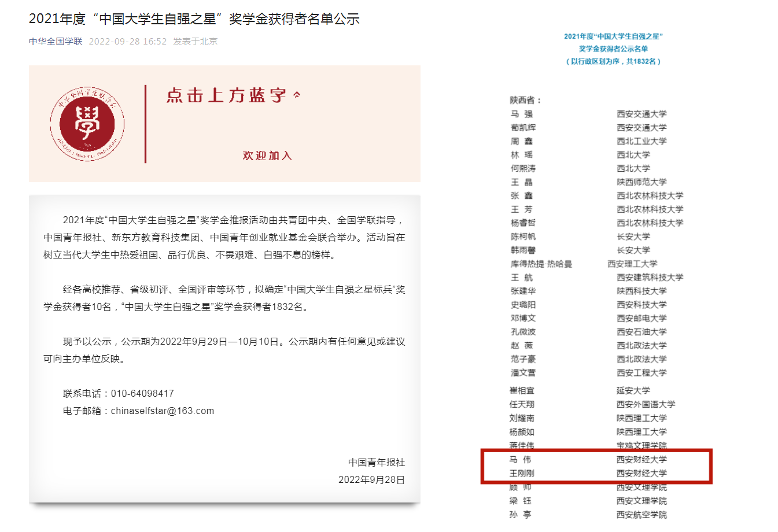Viewport: 778px width, 532px height.
Task: Click the name 杨颜如
Action: point(522,432)
